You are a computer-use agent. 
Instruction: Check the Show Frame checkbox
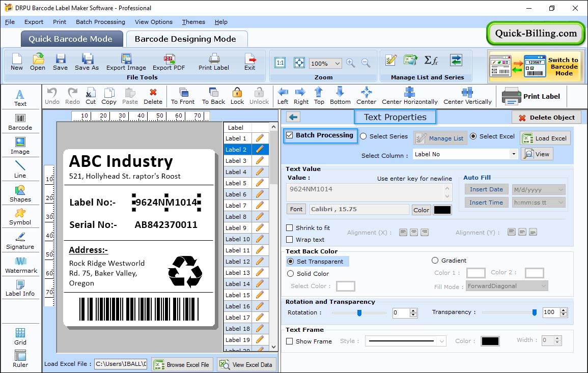(290, 341)
